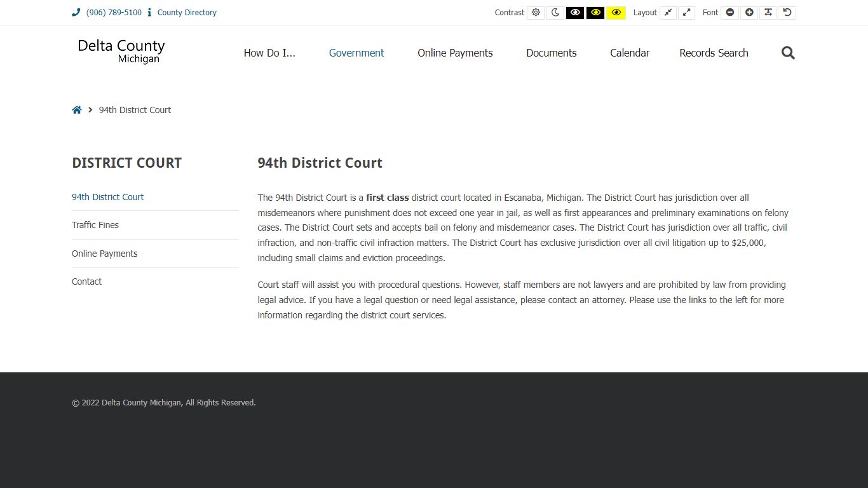Increase font size with plus icon

[749, 12]
